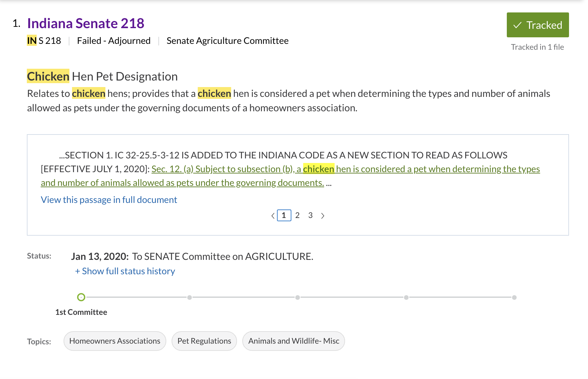Image resolution: width=588 pixels, height=379 pixels.
Task: Go to next passage with right chevron
Action: (x=323, y=216)
